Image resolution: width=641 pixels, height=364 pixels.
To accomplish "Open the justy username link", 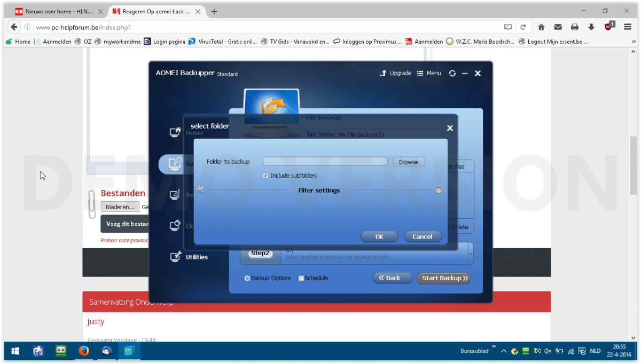I will tap(96, 321).
